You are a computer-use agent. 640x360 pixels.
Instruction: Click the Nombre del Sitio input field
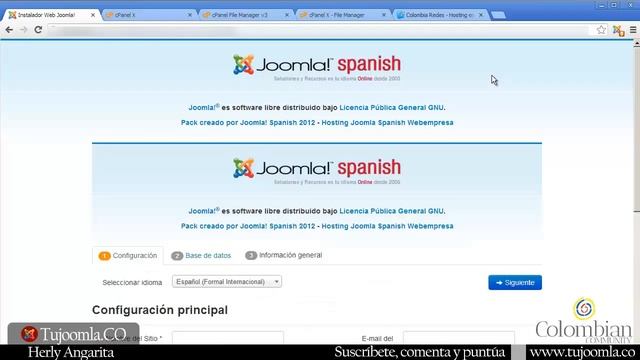point(228,338)
